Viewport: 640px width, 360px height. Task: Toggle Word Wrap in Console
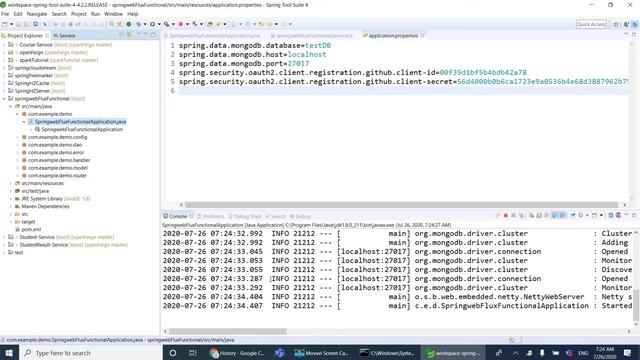tap(547, 216)
